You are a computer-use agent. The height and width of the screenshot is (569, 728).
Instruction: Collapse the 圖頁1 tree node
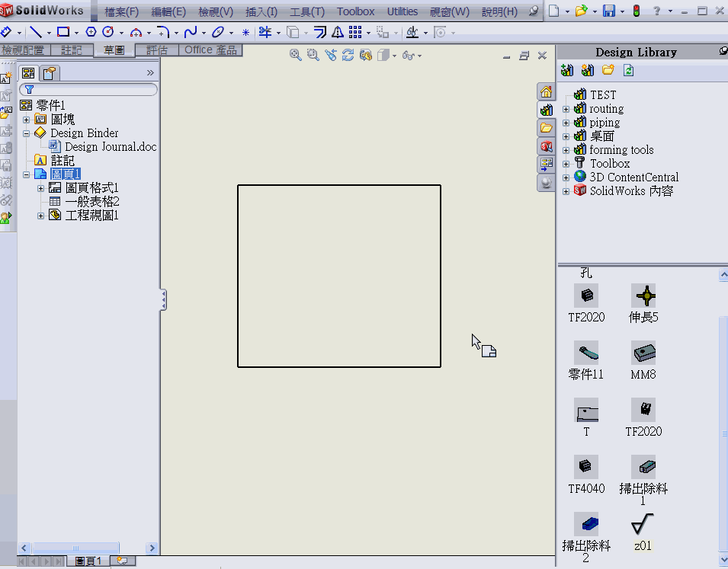point(27,174)
